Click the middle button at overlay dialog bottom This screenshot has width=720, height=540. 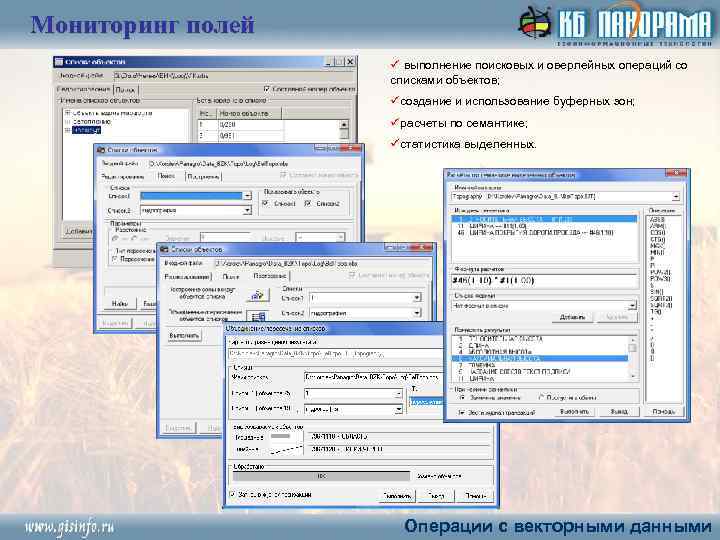(436, 495)
